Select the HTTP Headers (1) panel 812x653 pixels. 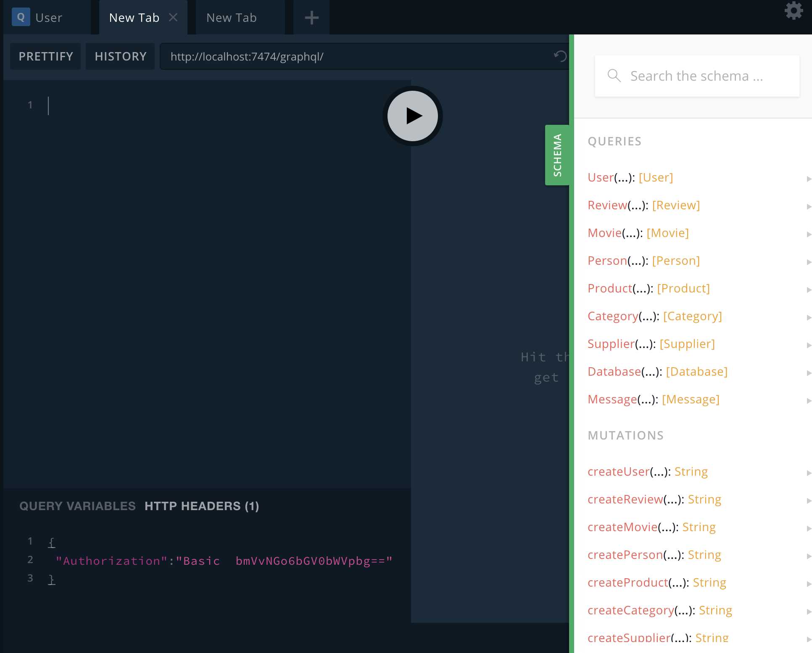tap(202, 506)
